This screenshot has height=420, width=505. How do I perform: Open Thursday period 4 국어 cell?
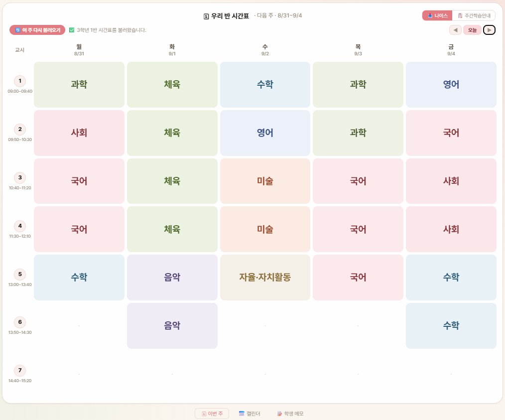point(358,229)
